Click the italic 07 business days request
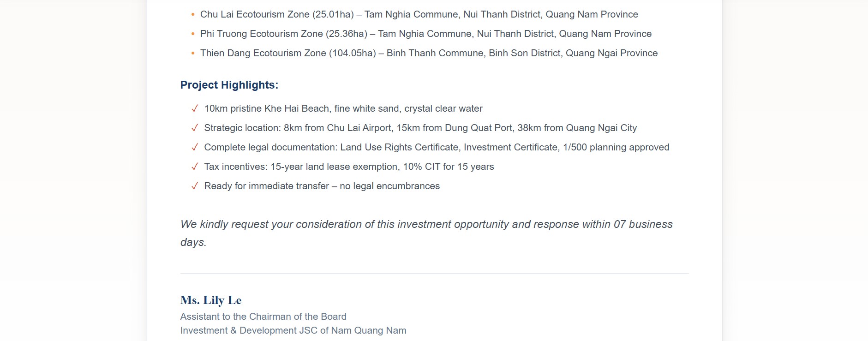 click(x=426, y=224)
